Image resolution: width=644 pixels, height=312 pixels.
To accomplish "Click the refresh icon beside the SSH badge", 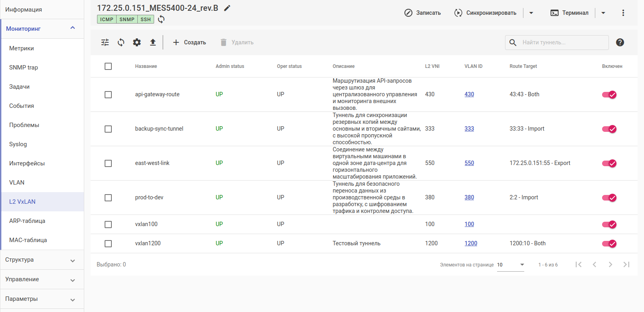I will 161,19.
